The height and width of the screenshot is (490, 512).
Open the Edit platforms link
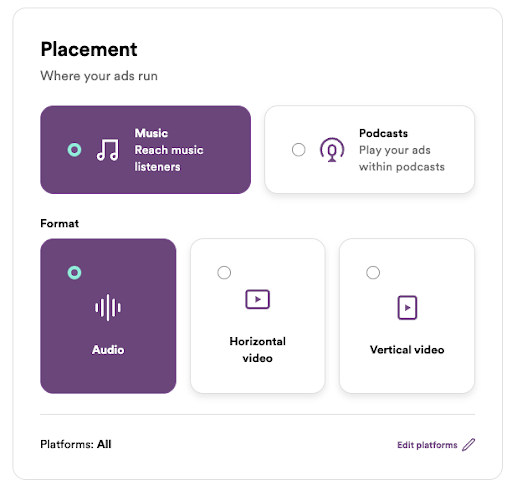click(436, 445)
